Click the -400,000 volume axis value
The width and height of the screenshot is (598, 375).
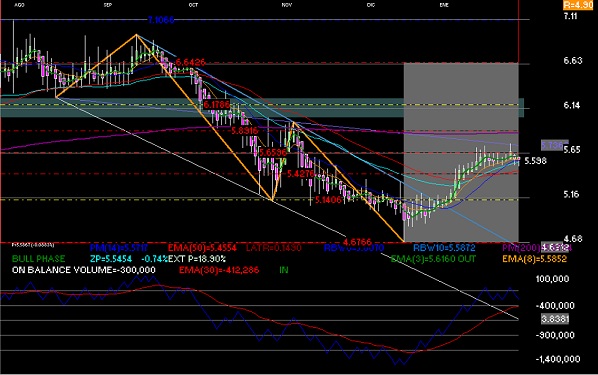pos(555,306)
